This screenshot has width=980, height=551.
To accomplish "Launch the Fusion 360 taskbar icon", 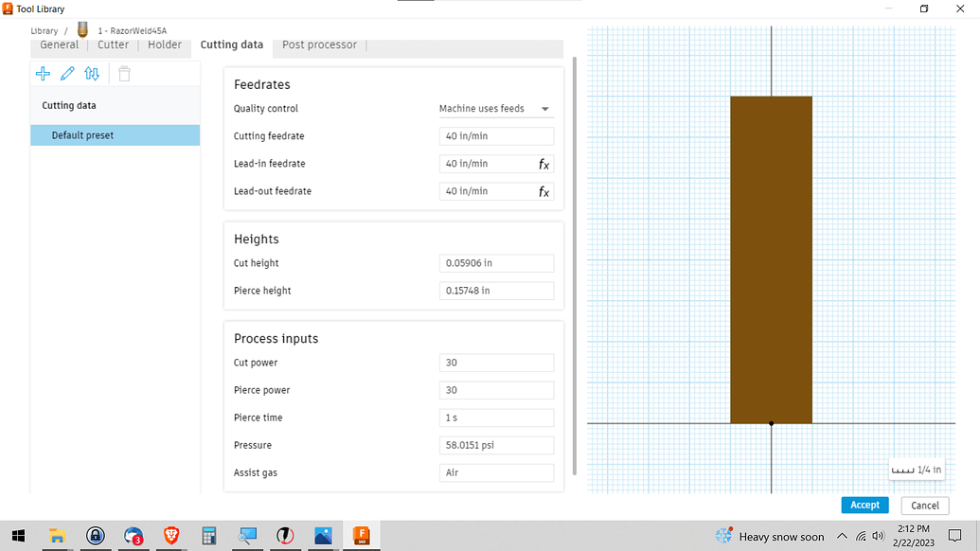I will (361, 536).
